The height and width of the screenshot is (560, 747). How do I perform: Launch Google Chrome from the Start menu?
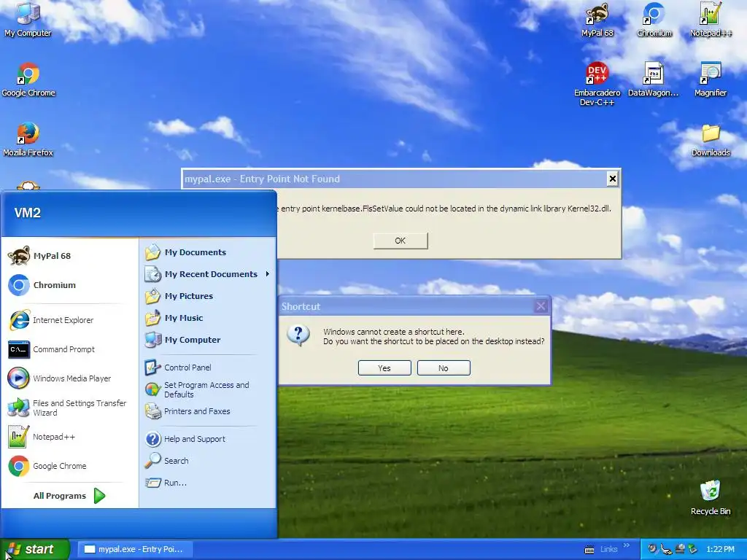[x=69, y=466]
